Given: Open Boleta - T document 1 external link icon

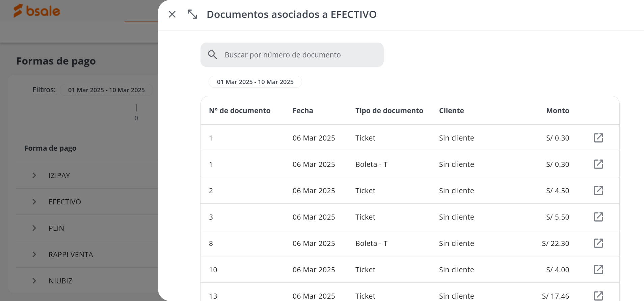Looking at the screenshot, I should [x=598, y=164].
